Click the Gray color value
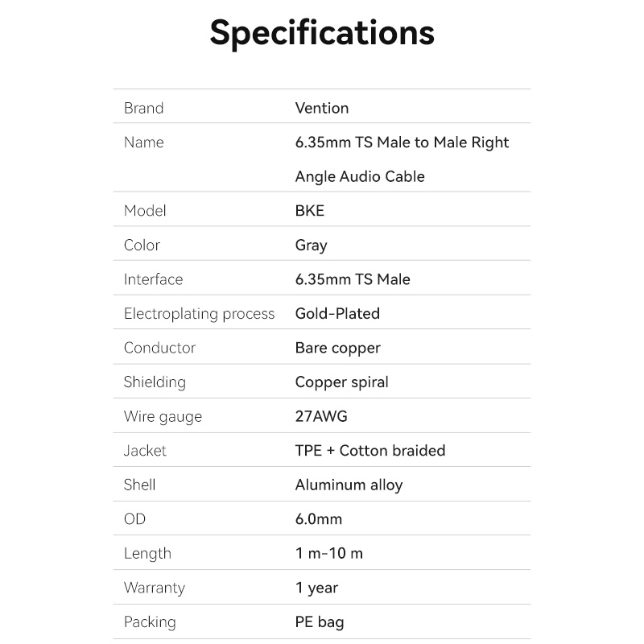644x644 pixels. pos(311,246)
